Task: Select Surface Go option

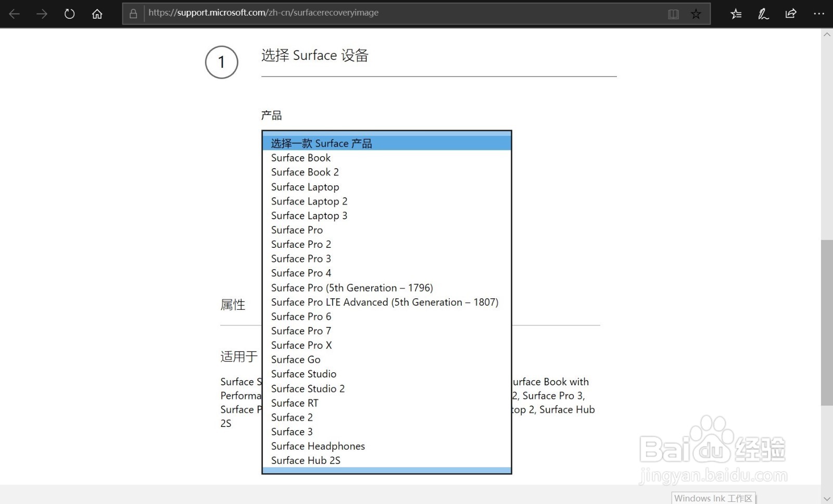Action: 387,360
